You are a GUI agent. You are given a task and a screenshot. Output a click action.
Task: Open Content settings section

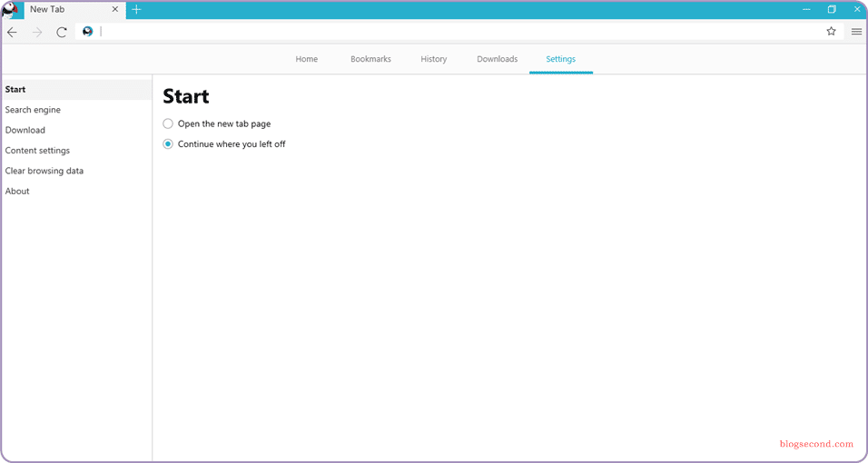(77, 151)
